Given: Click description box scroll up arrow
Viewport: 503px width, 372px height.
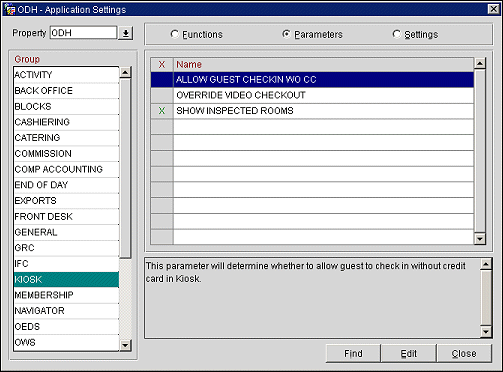Looking at the screenshot, I should coord(486,265).
